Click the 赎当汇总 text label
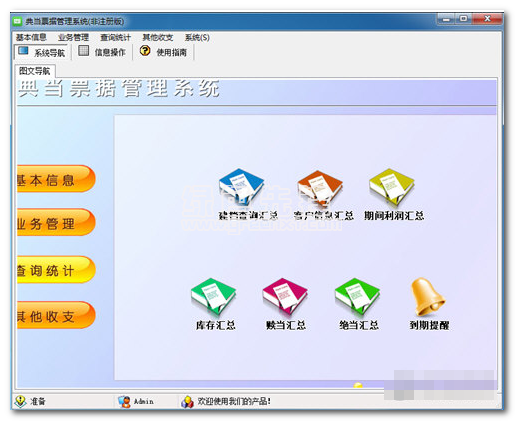The image size is (515, 421). tap(286, 325)
